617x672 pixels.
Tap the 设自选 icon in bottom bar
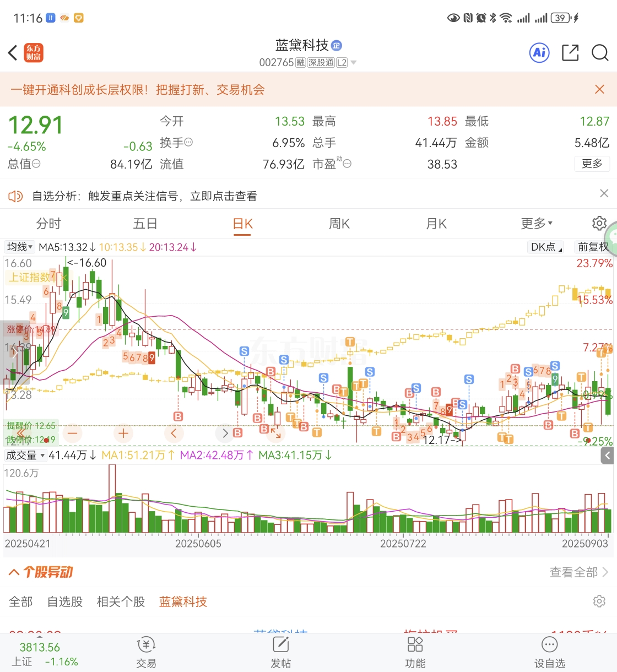[x=549, y=652]
